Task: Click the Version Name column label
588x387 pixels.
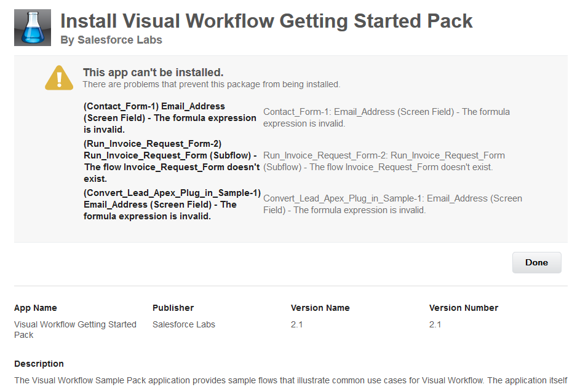Action: coord(320,308)
